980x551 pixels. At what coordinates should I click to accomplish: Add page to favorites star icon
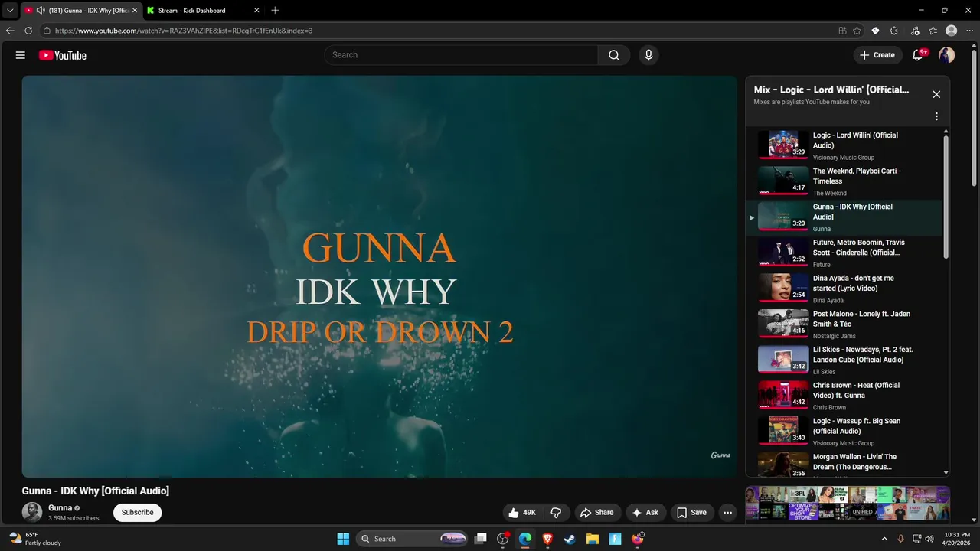point(857,31)
